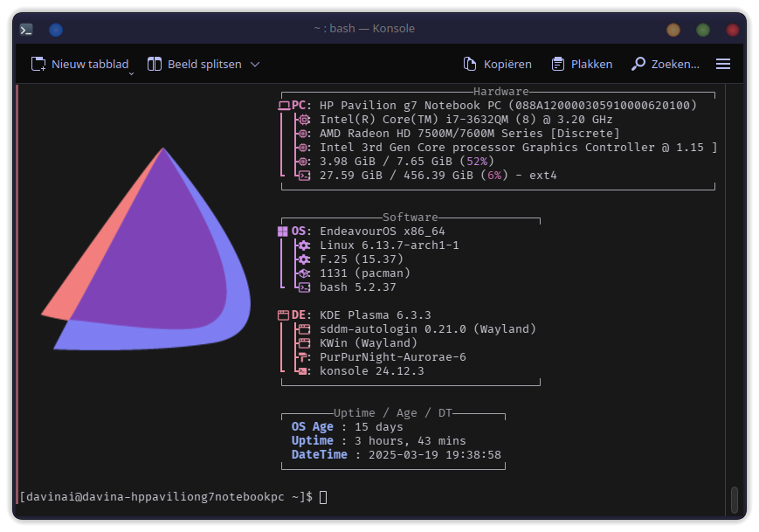Open a new tab with Nieuw tabblad
The height and width of the screenshot is (532, 759).
[x=79, y=64]
